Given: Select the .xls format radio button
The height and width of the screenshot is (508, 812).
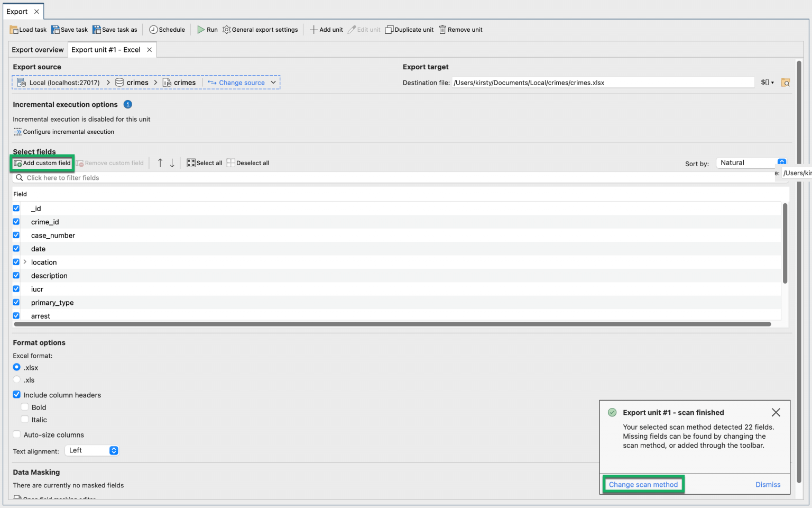Looking at the screenshot, I should click(x=17, y=380).
